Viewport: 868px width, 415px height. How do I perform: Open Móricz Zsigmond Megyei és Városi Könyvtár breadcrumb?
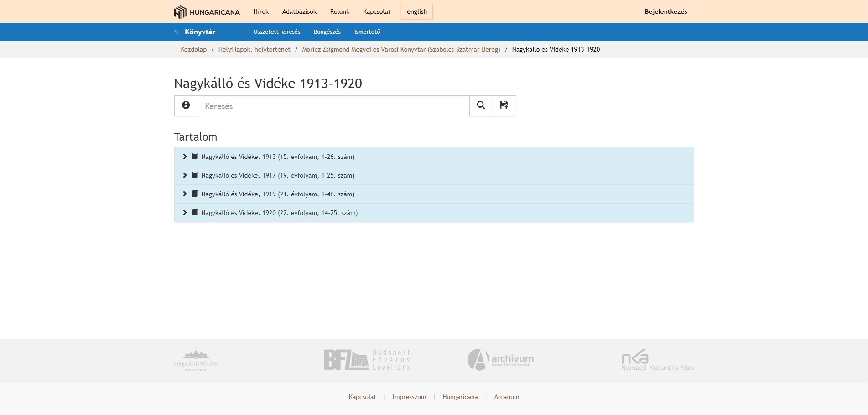point(401,49)
